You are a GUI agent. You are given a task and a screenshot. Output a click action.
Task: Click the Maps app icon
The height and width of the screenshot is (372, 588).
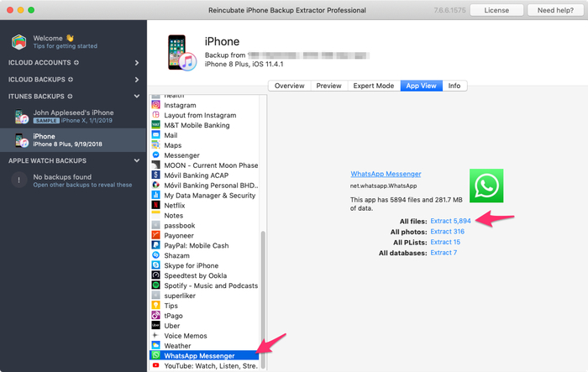point(155,144)
